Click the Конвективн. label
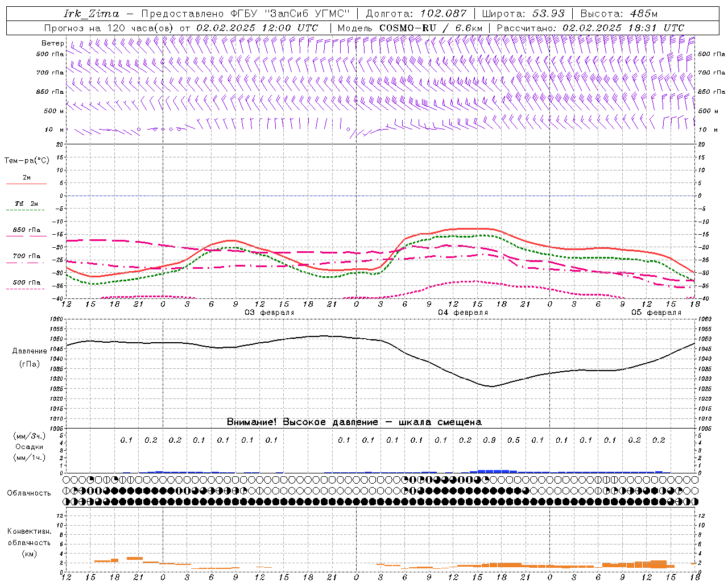The width and height of the screenshot is (728, 582). click(x=29, y=531)
